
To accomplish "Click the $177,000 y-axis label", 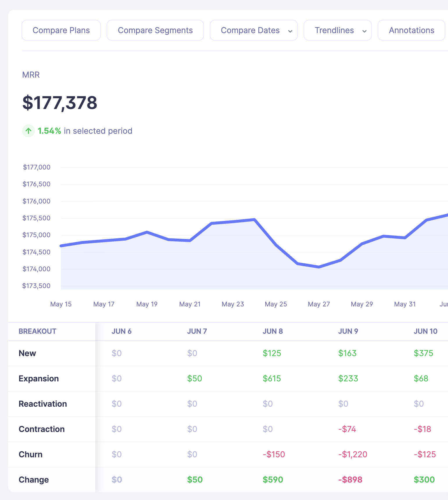I will click(37, 167).
